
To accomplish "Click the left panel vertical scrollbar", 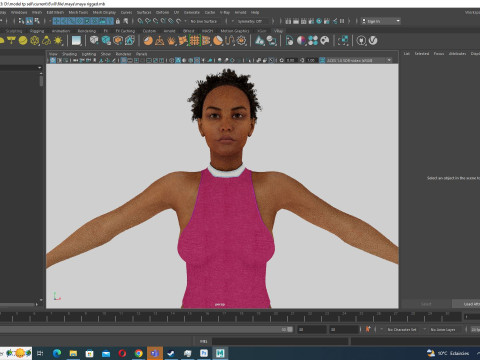I will click(x=41, y=81).
